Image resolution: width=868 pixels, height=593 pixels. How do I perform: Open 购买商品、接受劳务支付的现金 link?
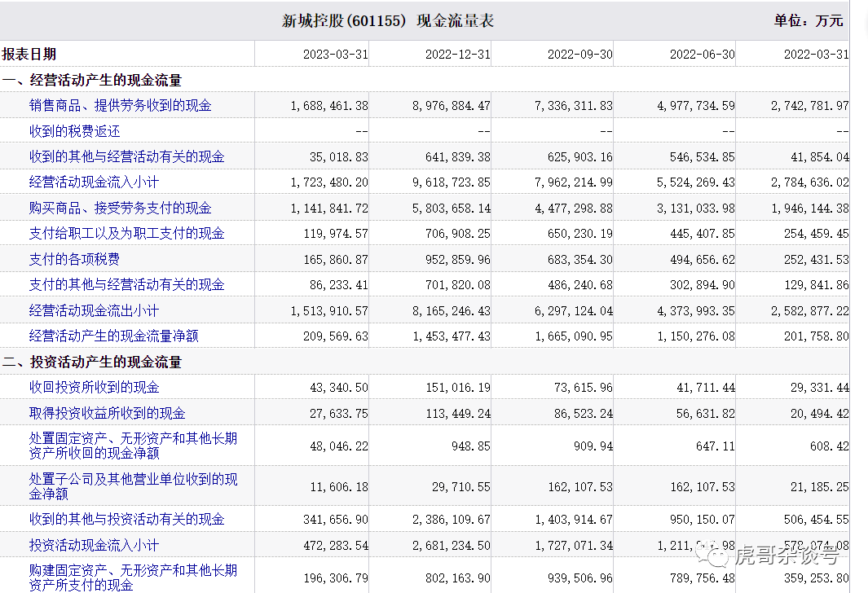click(x=120, y=208)
